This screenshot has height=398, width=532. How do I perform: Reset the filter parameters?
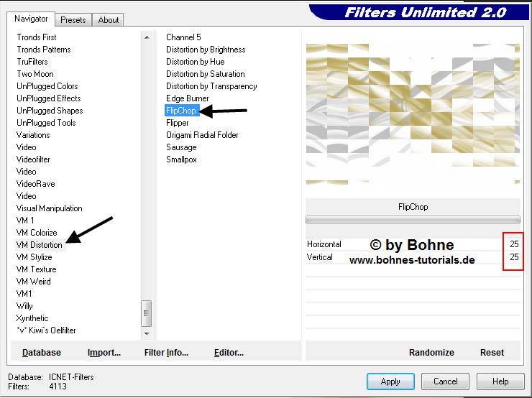pos(492,353)
